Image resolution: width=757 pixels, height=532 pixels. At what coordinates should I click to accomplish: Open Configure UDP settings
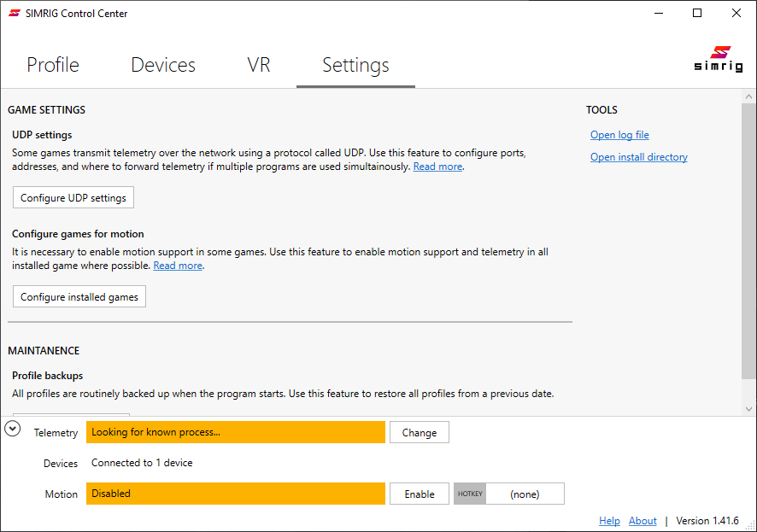coord(73,198)
